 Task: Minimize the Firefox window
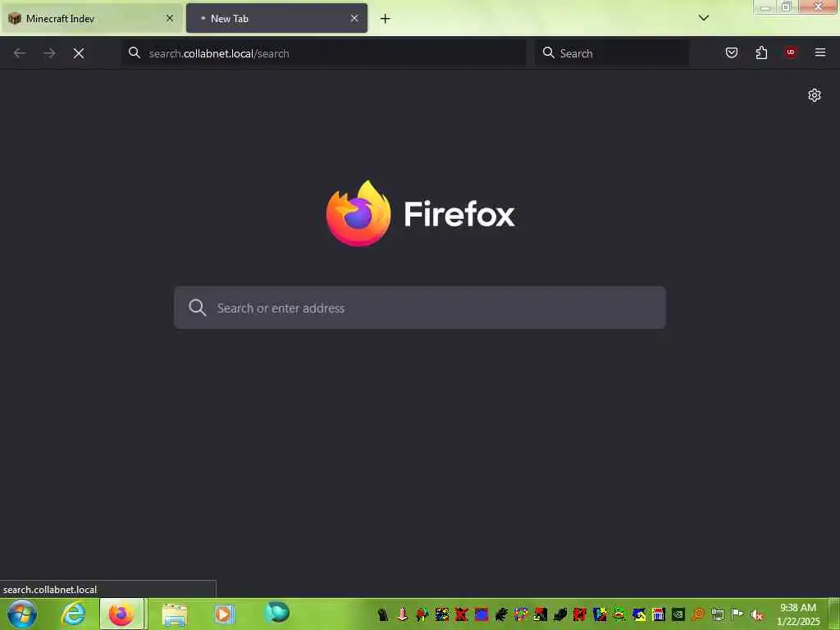[765, 7]
